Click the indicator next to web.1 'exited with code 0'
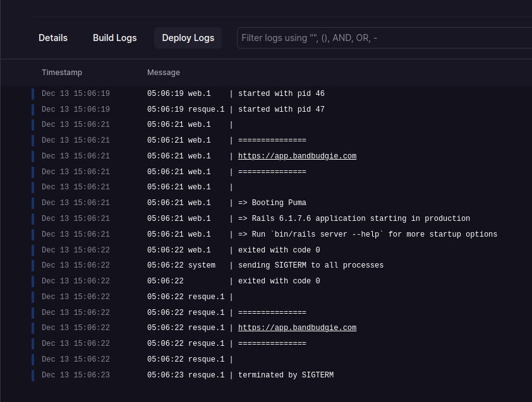Screen dimensions: 532x402 pos(33,249)
